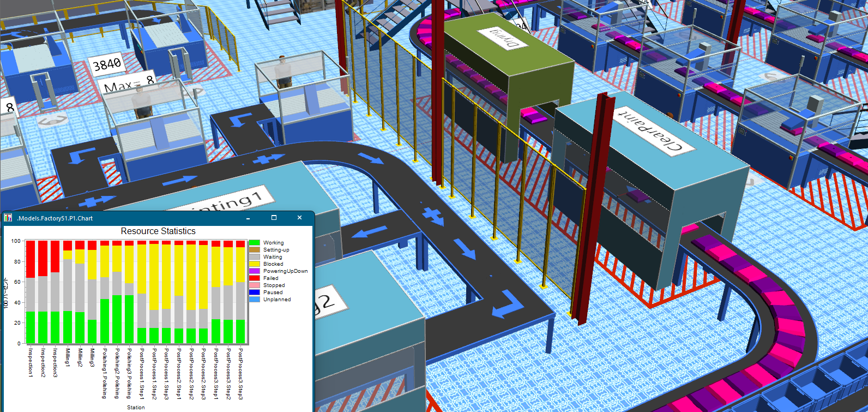Click the chart window's title bar icon

8,218
